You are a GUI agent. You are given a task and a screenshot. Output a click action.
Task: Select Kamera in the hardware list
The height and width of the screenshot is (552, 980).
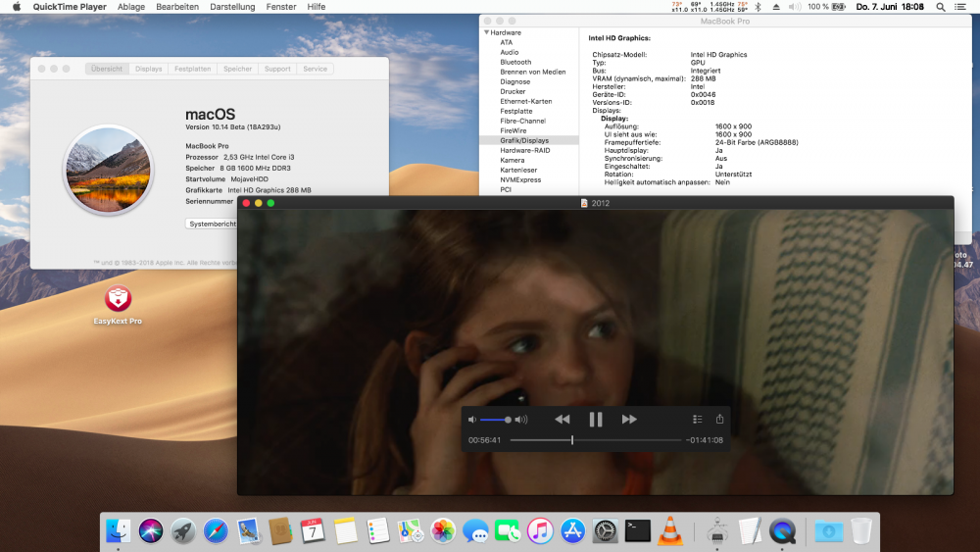[x=512, y=160]
